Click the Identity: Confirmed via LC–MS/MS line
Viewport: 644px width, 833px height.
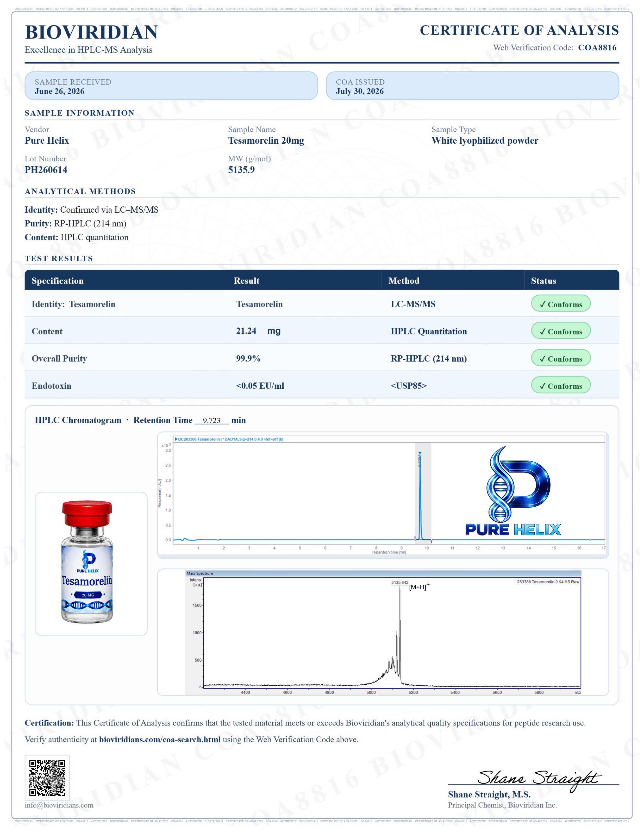coord(92,210)
